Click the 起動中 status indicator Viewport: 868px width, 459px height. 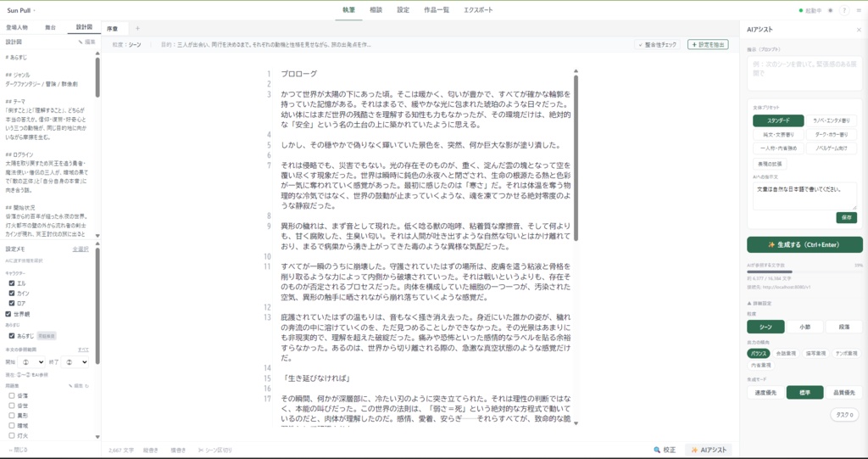(810, 10)
